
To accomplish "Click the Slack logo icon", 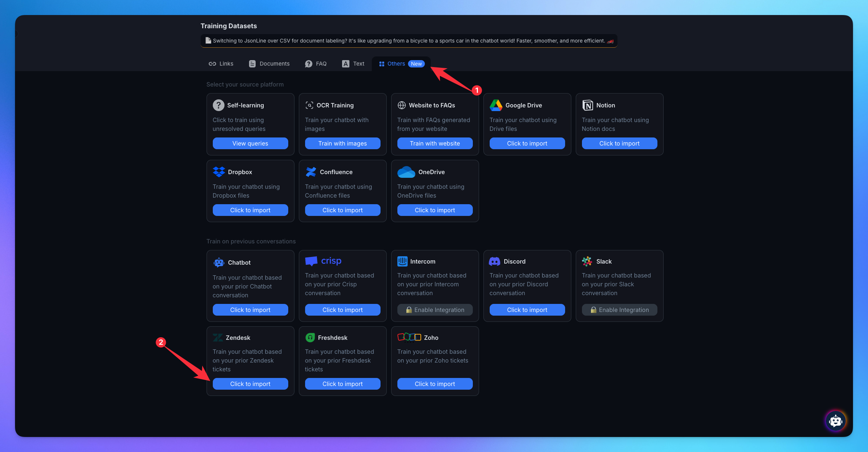I will (x=587, y=261).
